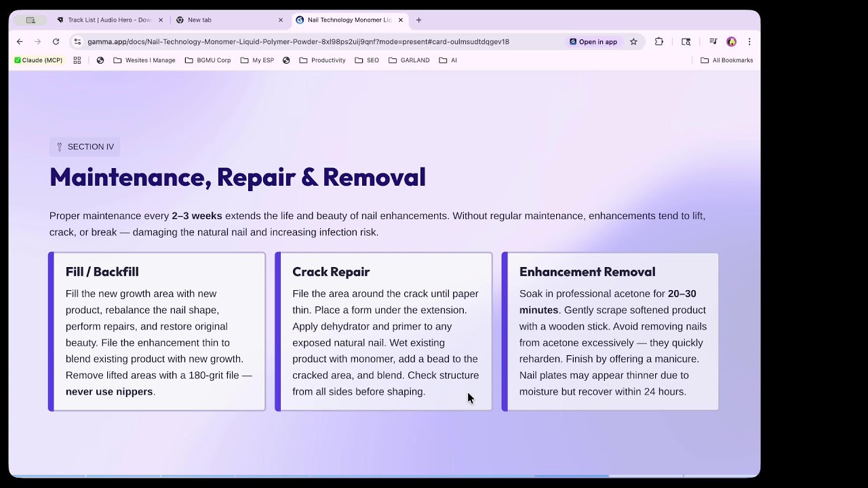The image size is (868, 488).
Task: Open the My ESP bookmark folder
Action: 257,60
